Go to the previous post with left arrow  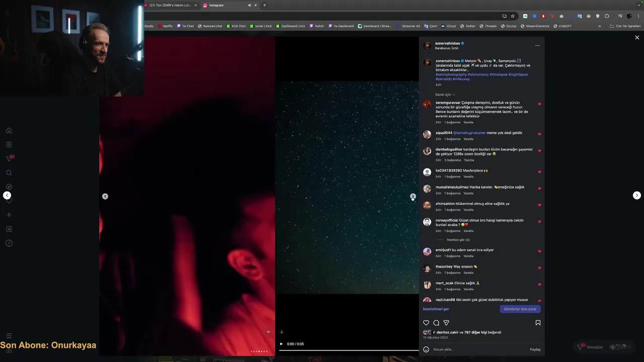[7, 196]
